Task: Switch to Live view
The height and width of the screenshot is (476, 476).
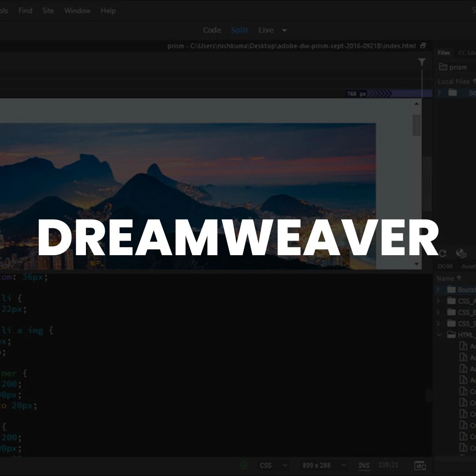Action: click(265, 30)
